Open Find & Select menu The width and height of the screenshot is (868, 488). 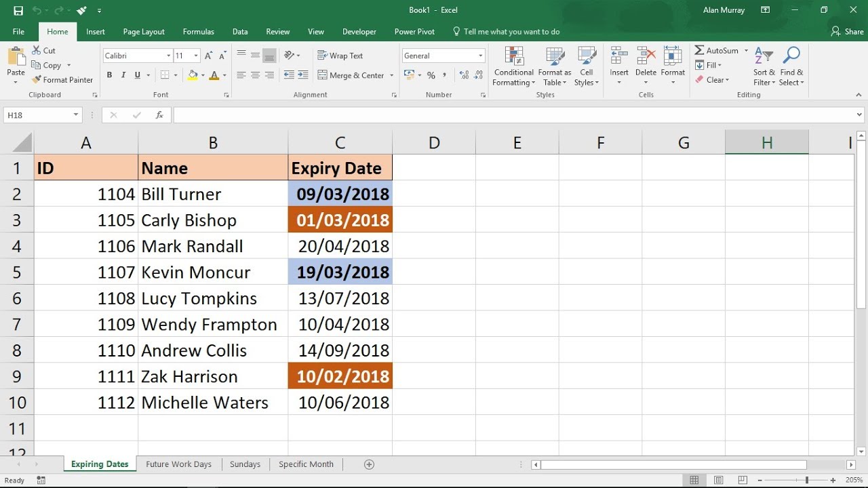coord(791,66)
